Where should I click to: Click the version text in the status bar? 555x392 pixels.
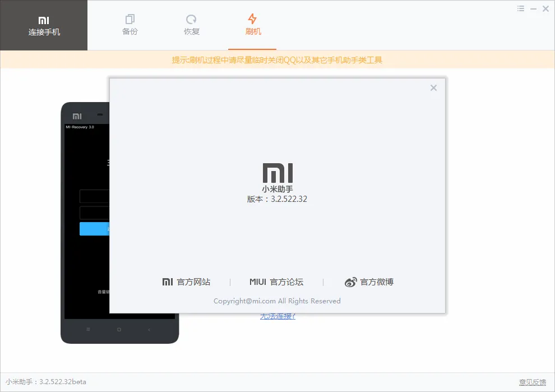[45, 382]
